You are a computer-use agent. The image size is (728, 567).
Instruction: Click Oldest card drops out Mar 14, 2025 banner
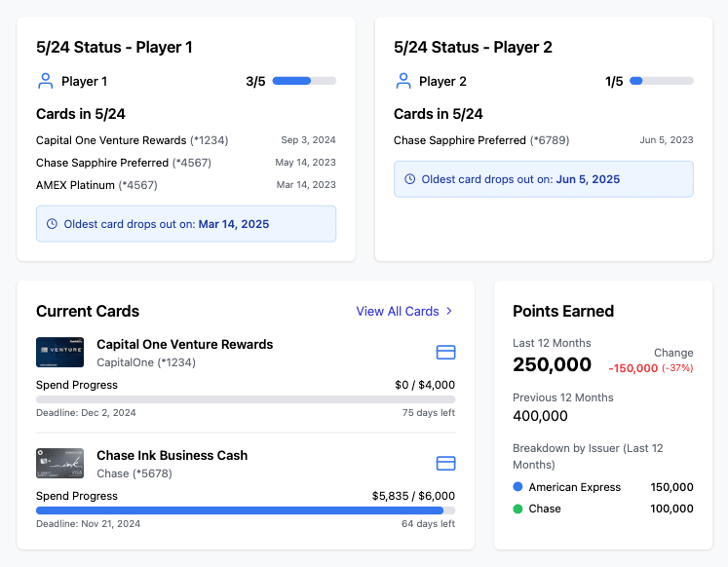(186, 224)
